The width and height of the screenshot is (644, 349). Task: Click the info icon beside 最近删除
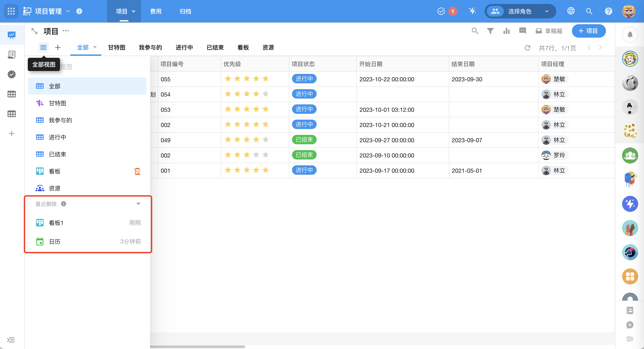[x=64, y=204]
